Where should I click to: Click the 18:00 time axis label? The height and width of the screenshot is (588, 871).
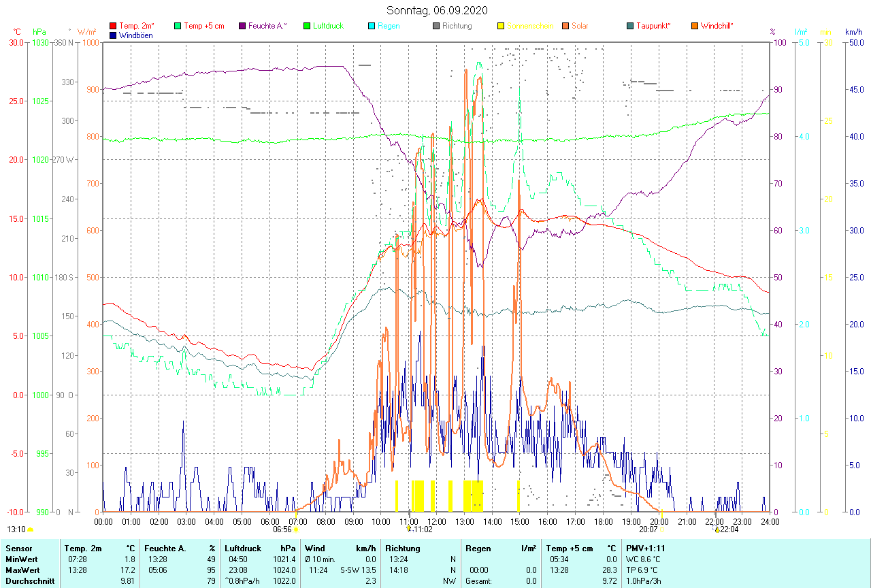coord(603,522)
